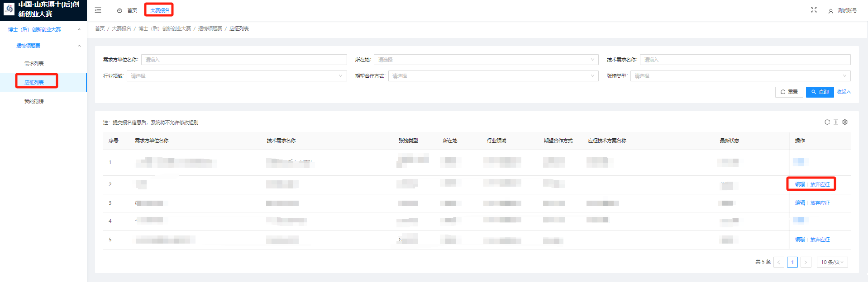868x282 pixels.
Task: Open 需求列表 in the sidebar
Action: (34, 63)
